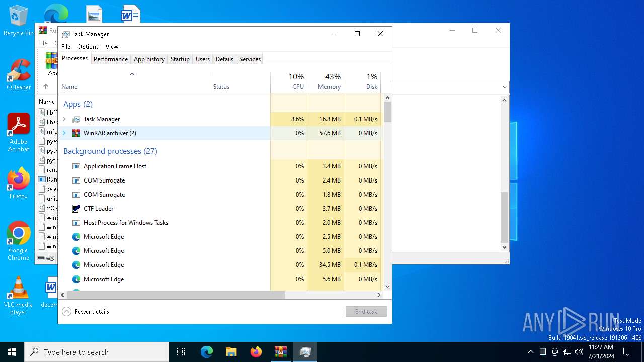Click the volume tray icon
Screen dimensions: 644x362
click(579, 352)
